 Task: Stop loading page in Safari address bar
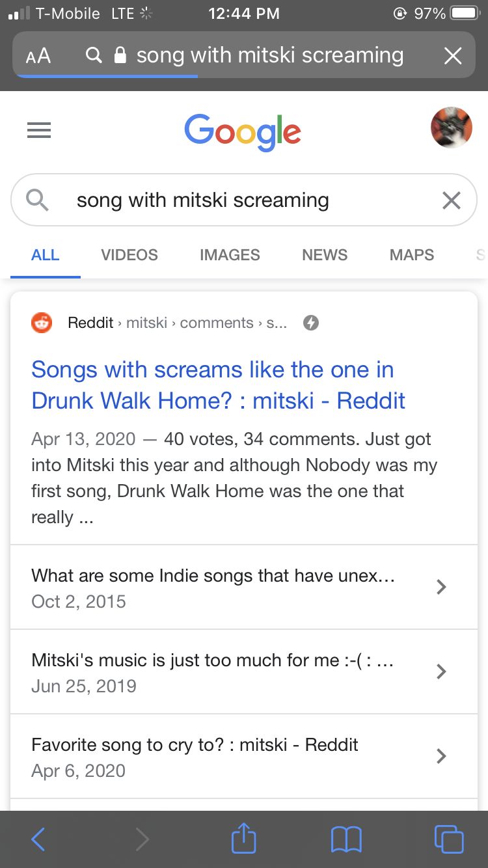tap(453, 56)
